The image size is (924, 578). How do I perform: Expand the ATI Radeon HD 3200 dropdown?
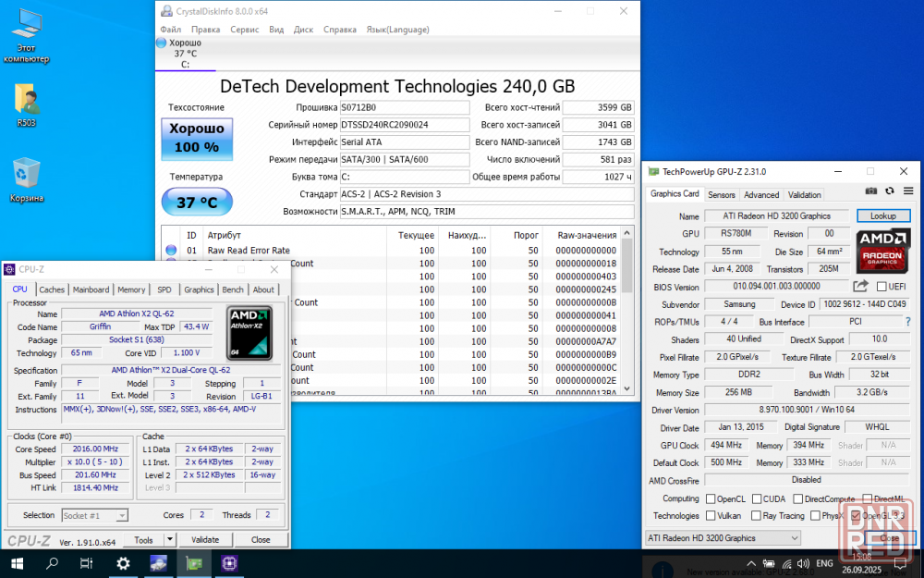coord(794,538)
